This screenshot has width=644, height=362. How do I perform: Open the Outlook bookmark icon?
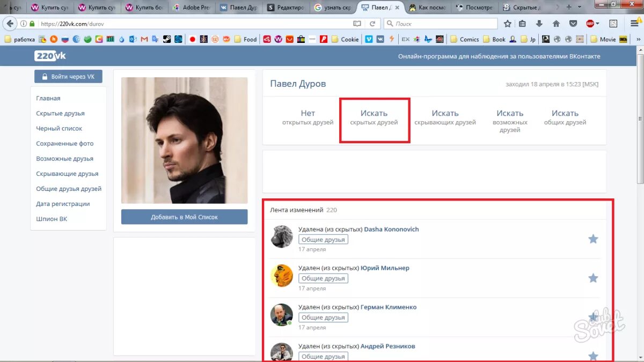pos(133,39)
